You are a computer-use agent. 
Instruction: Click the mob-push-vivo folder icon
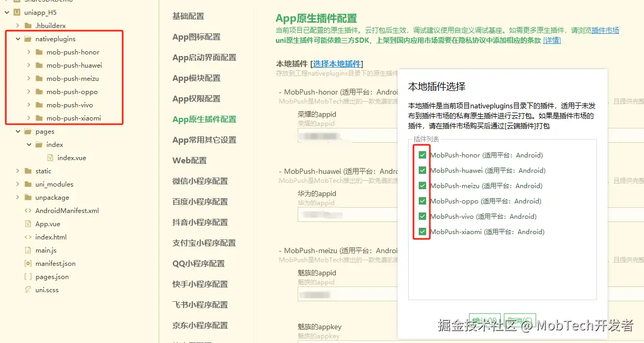click(39, 105)
